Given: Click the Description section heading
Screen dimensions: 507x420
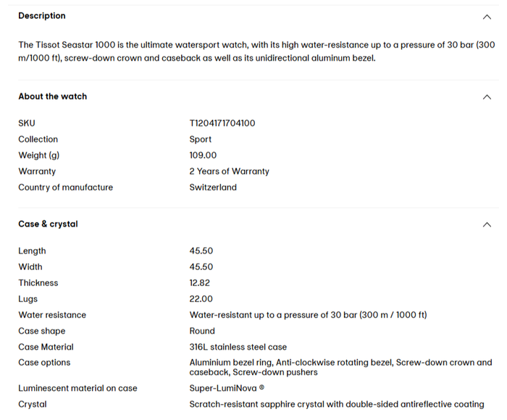Looking at the screenshot, I should pos(42,16).
